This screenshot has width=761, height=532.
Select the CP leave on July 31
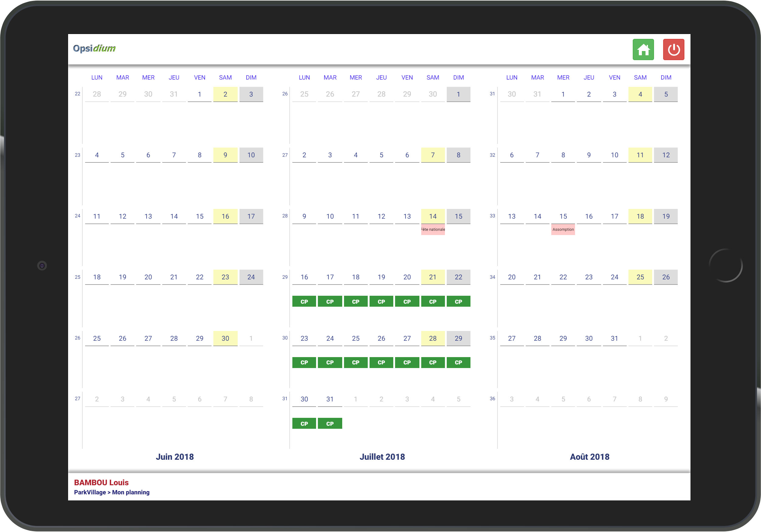pos(330,423)
